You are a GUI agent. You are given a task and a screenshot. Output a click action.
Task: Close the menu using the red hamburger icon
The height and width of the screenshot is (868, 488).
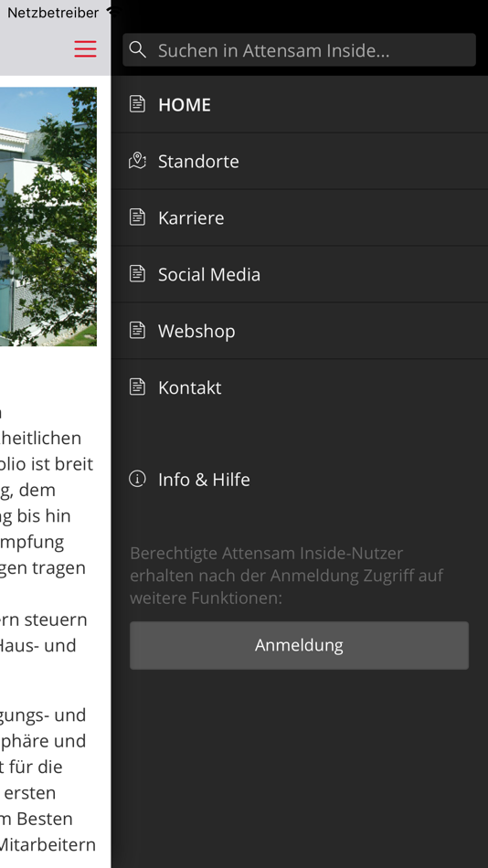(x=85, y=48)
